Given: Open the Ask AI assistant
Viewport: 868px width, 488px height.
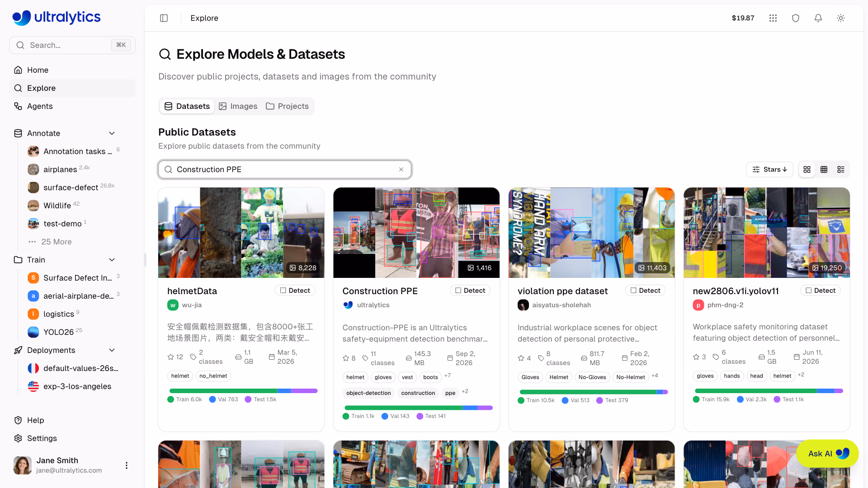Looking at the screenshot, I should tap(827, 454).
